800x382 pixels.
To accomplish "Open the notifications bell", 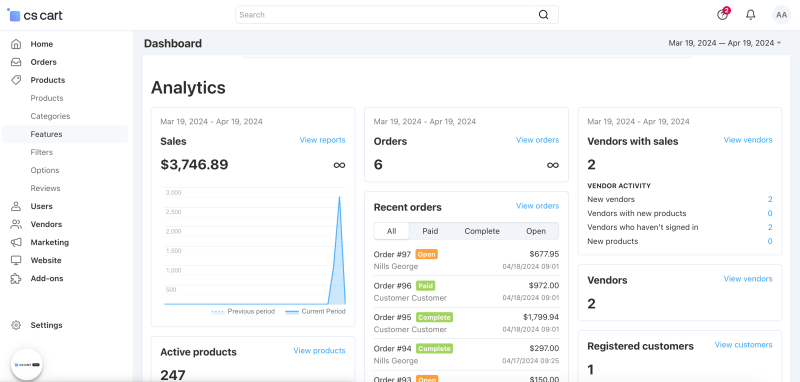I will pyautogui.click(x=751, y=15).
